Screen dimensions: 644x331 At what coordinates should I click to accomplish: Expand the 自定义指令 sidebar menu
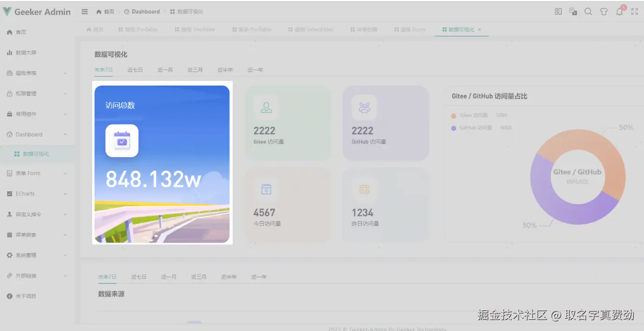point(37,214)
